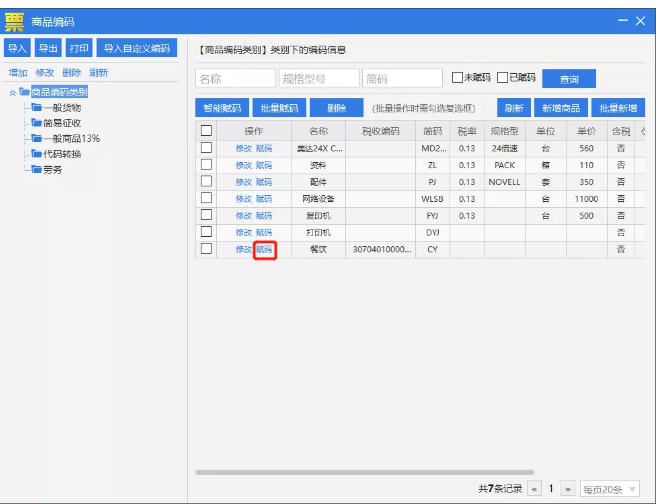The width and height of the screenshot is (664, 504).
Task: Click the 查询 search button
Action: [x=569, y=79]
